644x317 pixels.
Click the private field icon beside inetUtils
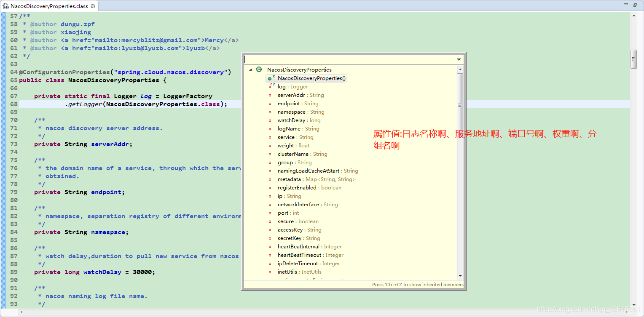pos(270,272)
